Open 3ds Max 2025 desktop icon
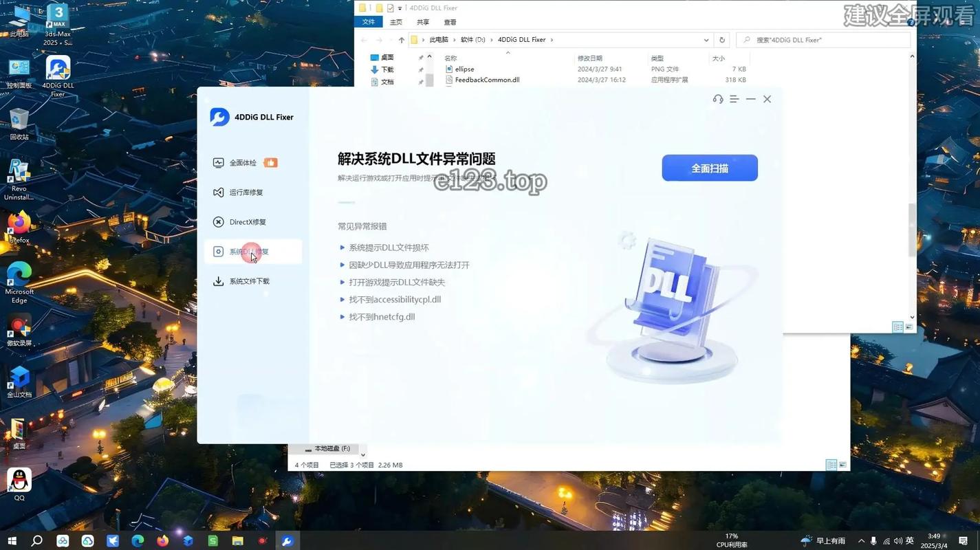 (58, 25)
